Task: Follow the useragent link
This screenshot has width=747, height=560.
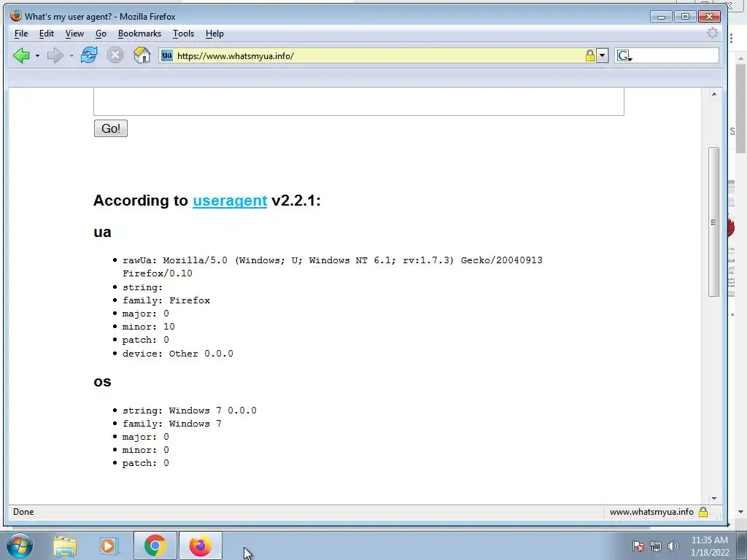Action: [230, 201]
